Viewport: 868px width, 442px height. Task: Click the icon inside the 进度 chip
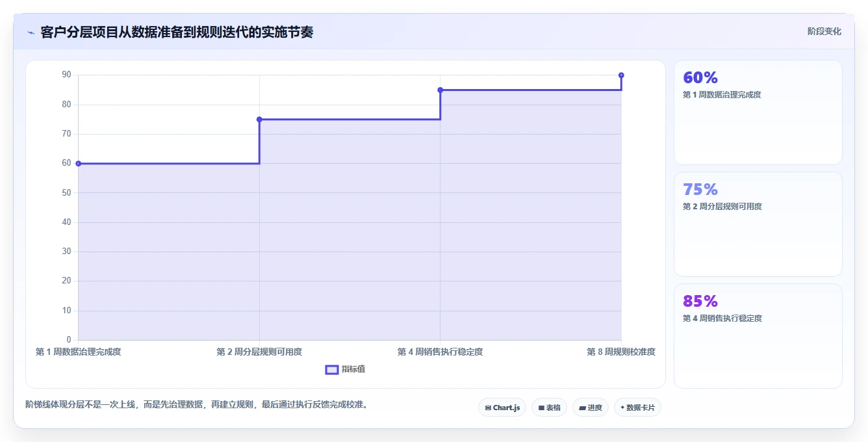[x=583, y=408]
